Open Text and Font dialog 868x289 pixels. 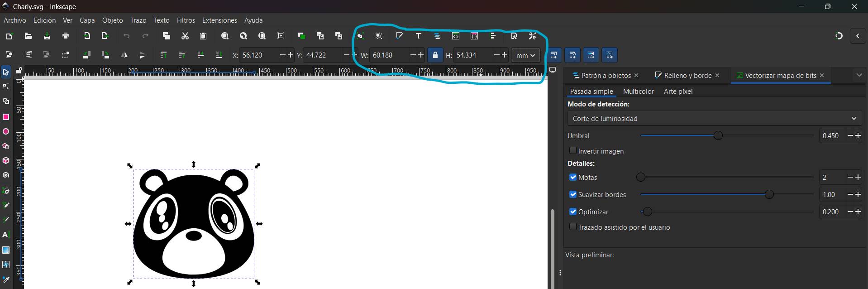419,36
